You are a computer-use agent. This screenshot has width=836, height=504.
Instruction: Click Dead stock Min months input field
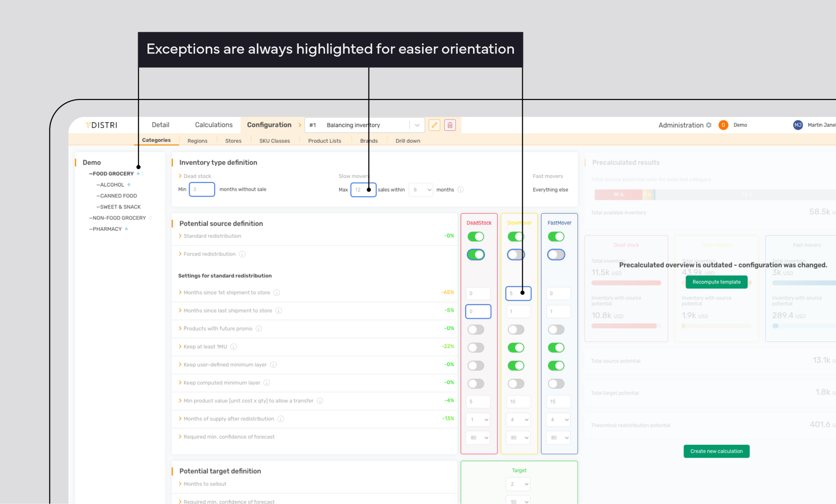(202, 189)
